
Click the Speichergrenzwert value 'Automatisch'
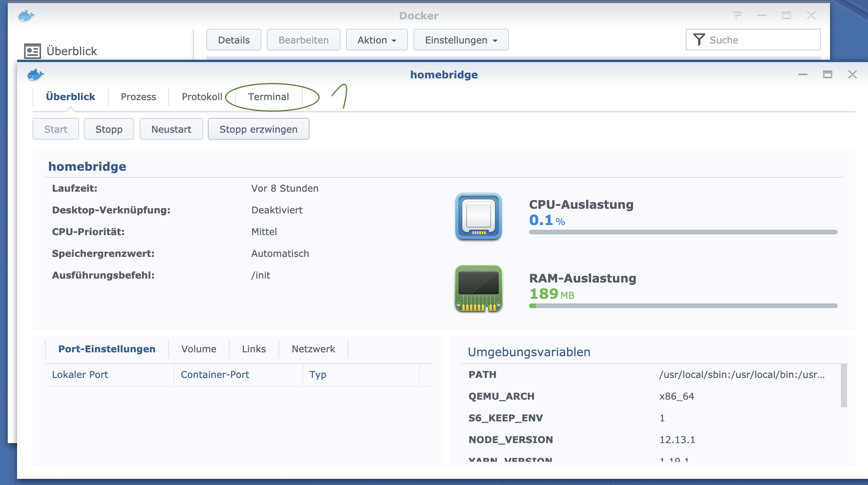[280, 254]
